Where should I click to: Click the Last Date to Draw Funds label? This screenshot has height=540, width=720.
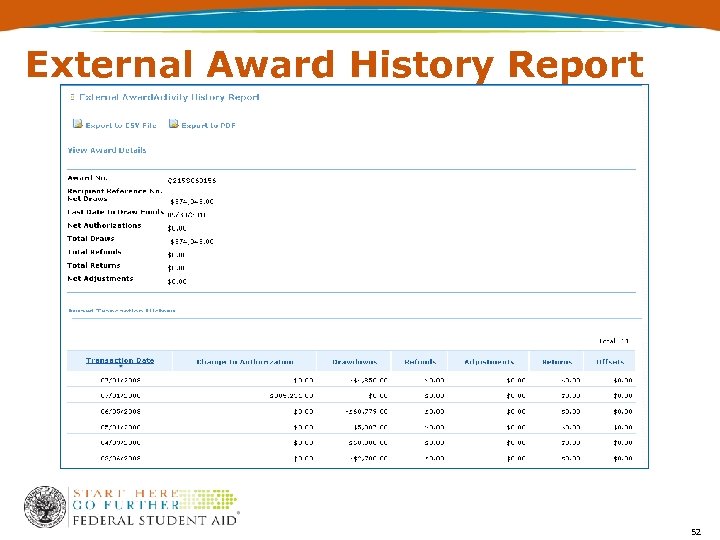tap(115, 212)
